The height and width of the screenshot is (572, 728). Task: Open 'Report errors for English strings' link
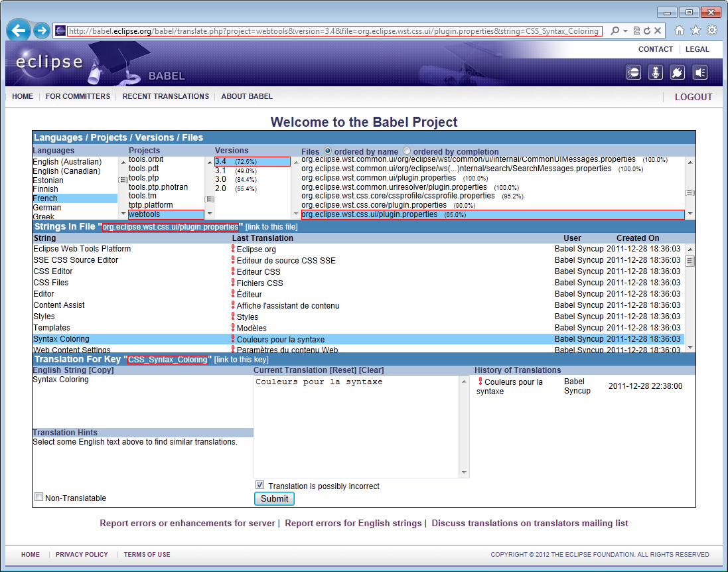(353, 524)
